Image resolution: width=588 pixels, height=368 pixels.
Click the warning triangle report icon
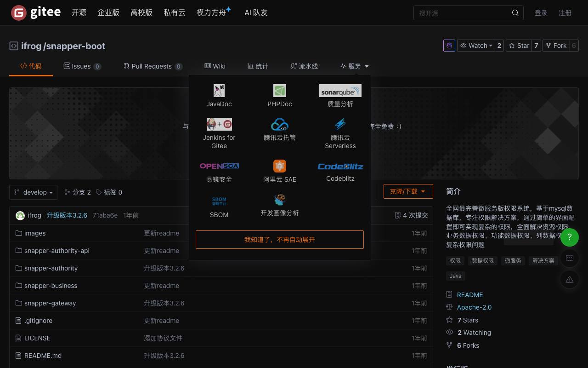tap(570, 279)
